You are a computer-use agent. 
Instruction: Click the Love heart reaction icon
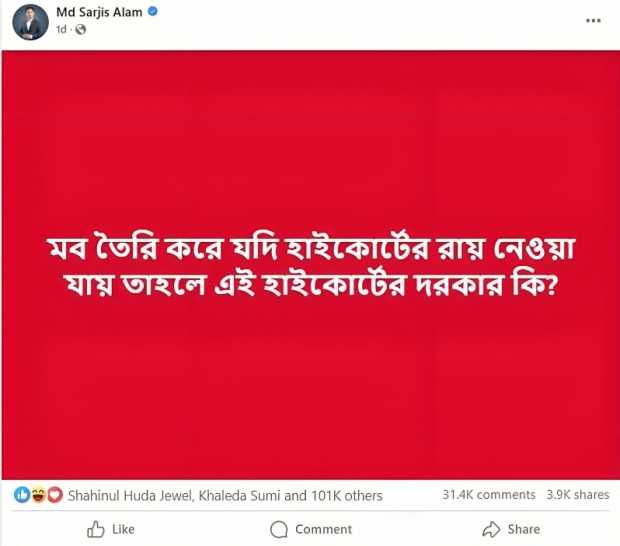(55, 495)
